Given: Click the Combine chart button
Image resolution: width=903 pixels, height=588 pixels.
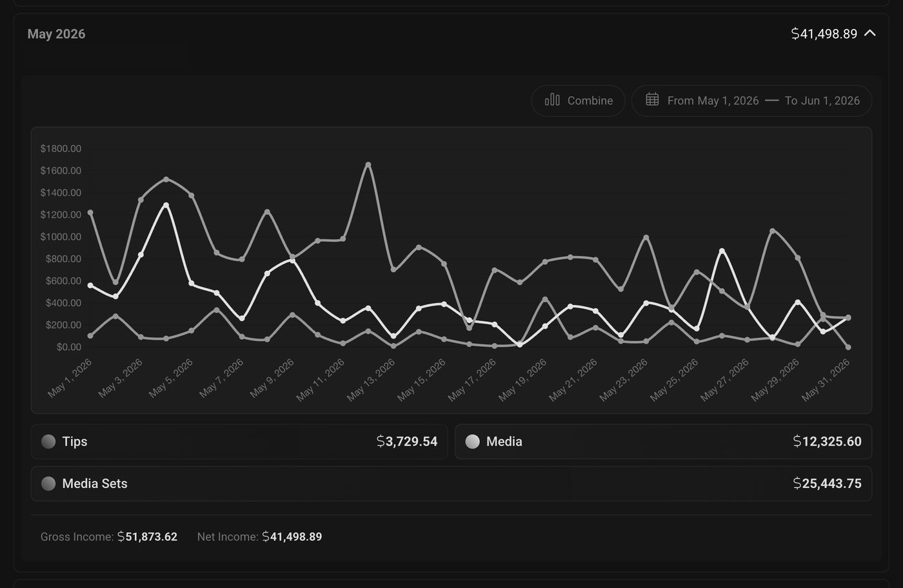Looking at the screenshot, I should coord(578,101).
